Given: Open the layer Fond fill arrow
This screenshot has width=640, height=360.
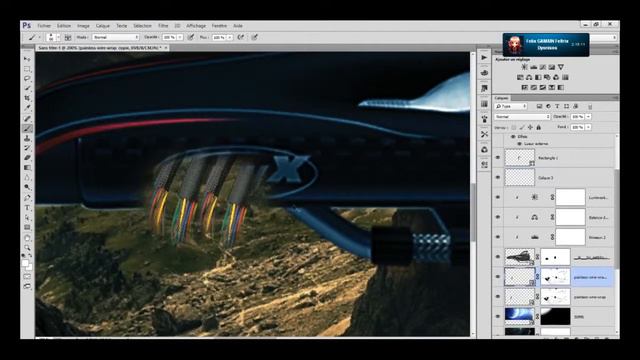Looking at the screenshot, I should point(589,127).
